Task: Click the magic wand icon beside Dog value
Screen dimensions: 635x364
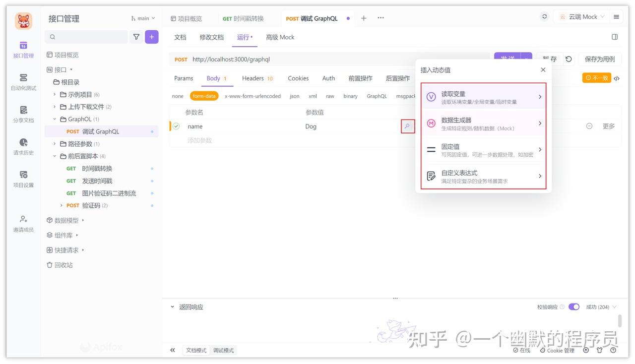Action: (407, 126)
